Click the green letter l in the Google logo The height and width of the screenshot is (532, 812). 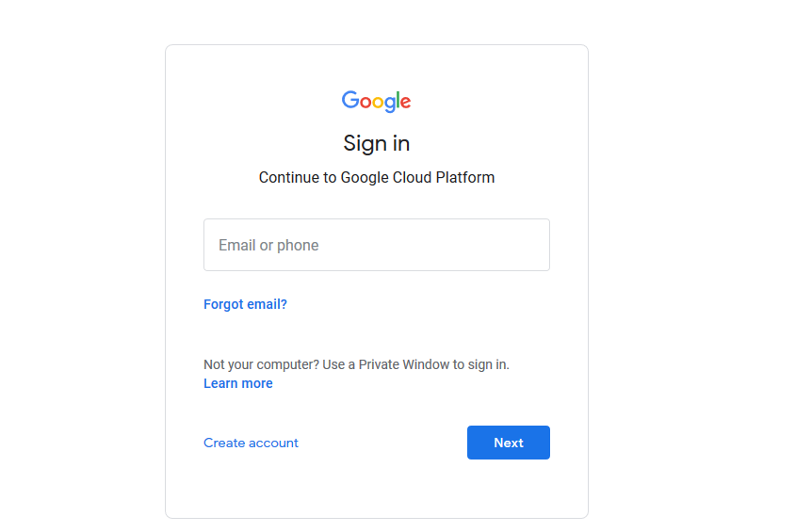398,100
